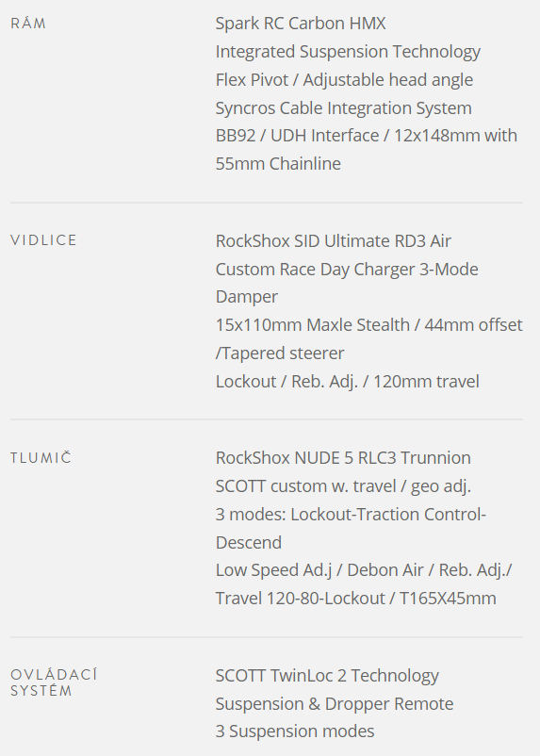Viewport: 540px width, 756px height.
Task: Click '15x110mm Maxle Stealth' spec line
Action: [368, 324]
